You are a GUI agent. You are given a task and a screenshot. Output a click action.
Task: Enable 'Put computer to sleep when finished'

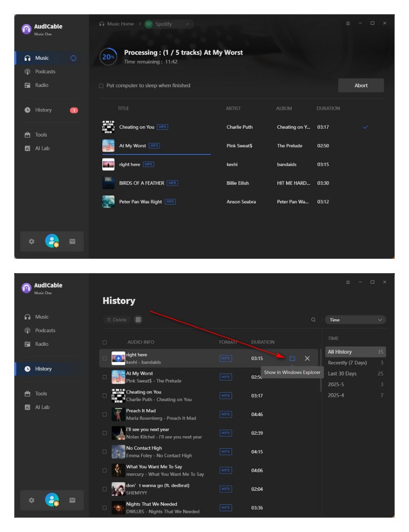coord(101,86)
